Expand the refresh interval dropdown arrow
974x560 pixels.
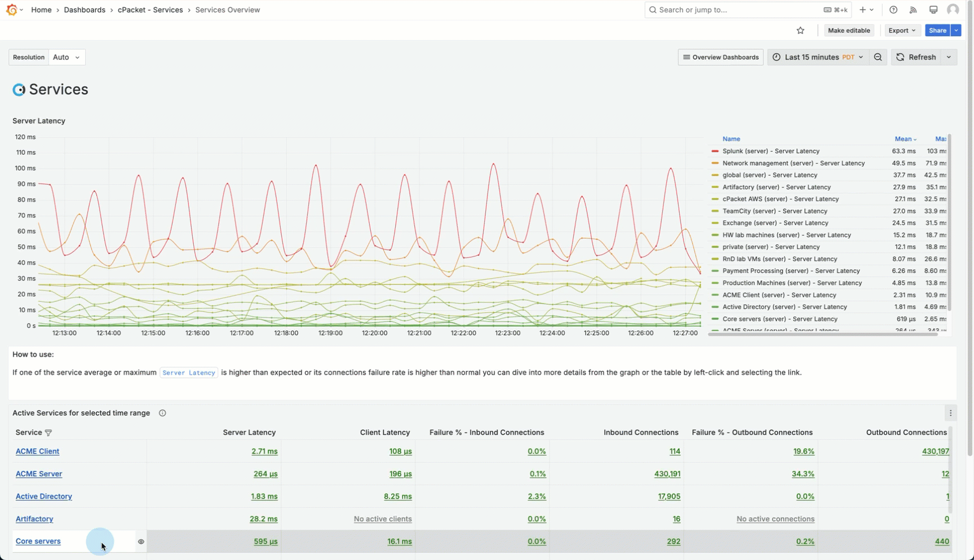949,57
